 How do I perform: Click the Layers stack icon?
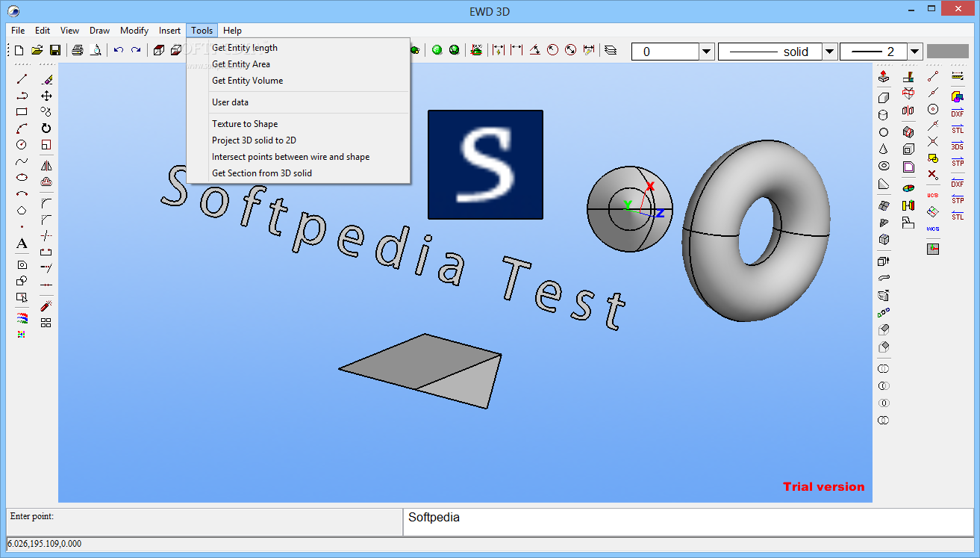click(x=611, y=51)
